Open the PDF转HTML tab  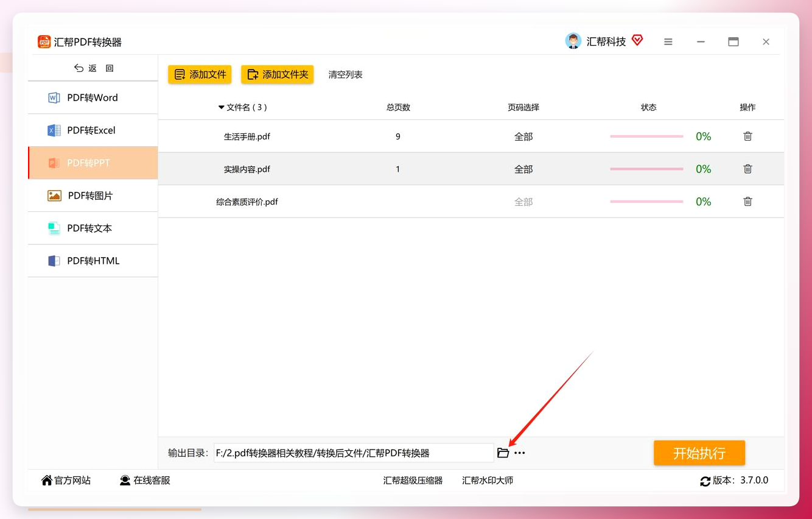93,261
